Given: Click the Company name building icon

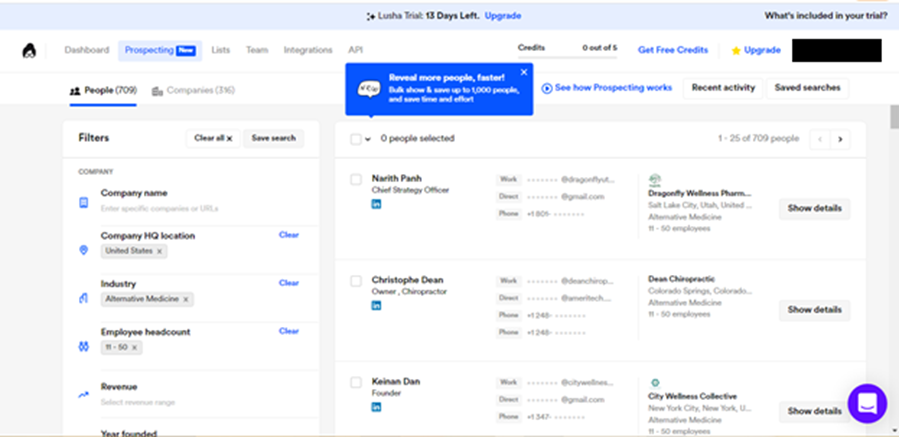Looking at the screenshot, I should pyautogui.click(x=84, y=202).
